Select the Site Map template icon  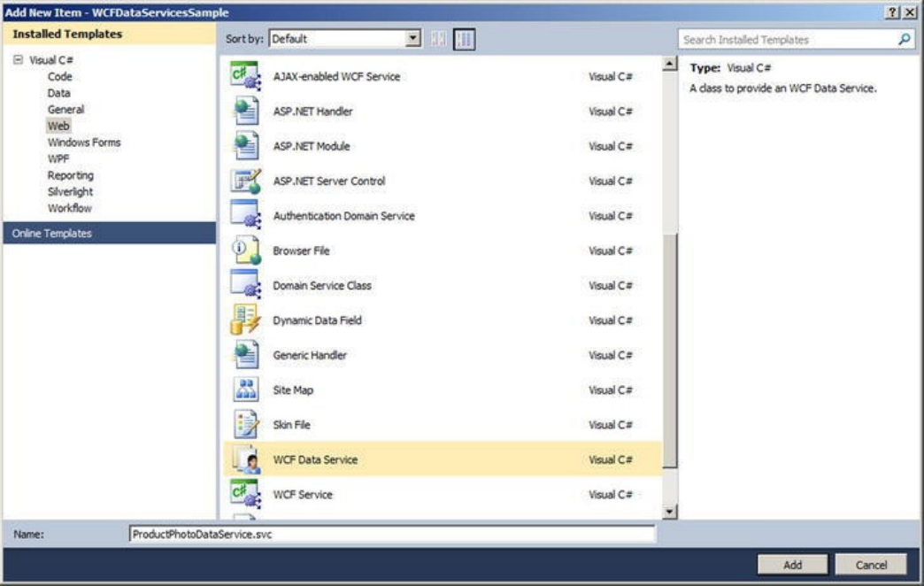246,389
